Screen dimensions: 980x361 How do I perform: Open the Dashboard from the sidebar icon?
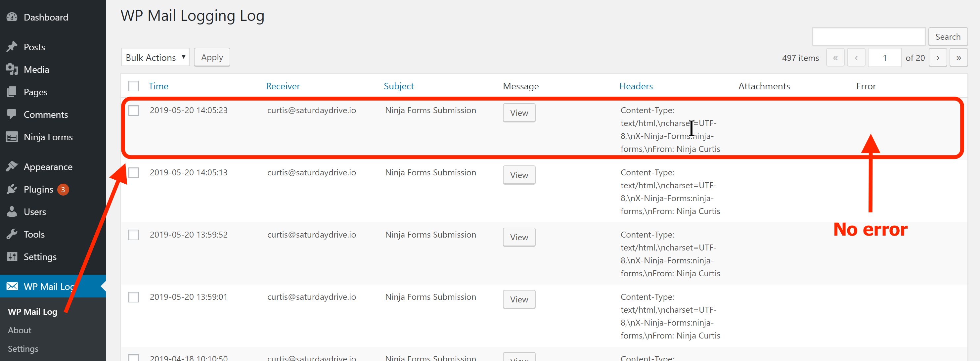[12, 17]
